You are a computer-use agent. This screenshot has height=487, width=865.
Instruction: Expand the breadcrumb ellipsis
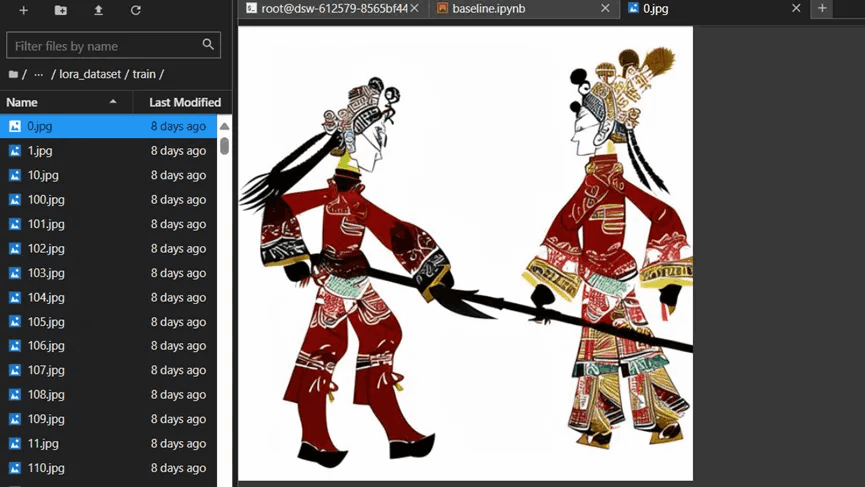(x=39, y=74)
